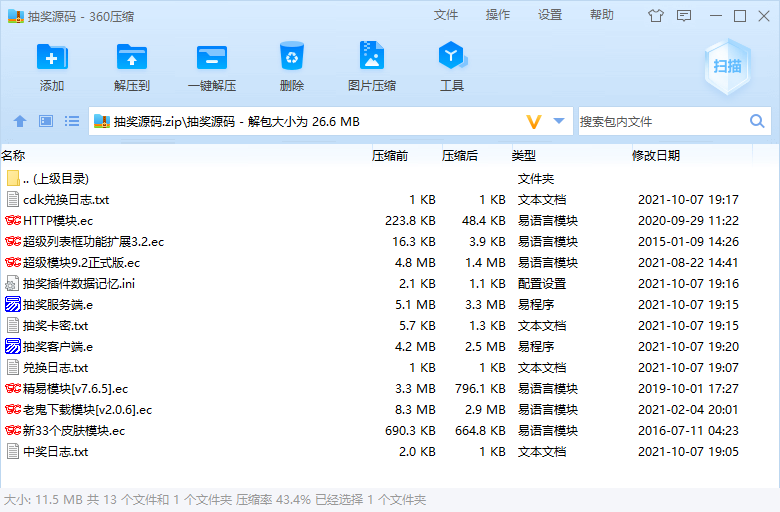The image size is (780, 512).
Task: Click the 删除 (Delete) trash icon
Action: pos(292,58)
